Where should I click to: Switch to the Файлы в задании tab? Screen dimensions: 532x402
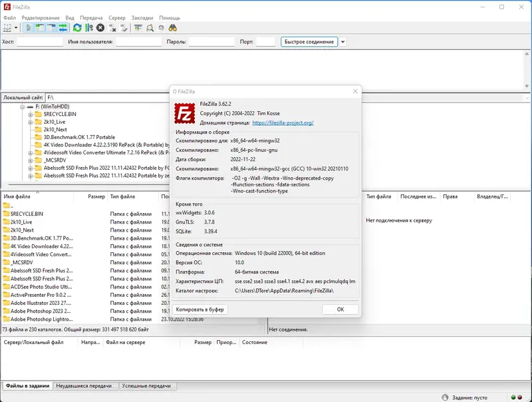point(27,386)
